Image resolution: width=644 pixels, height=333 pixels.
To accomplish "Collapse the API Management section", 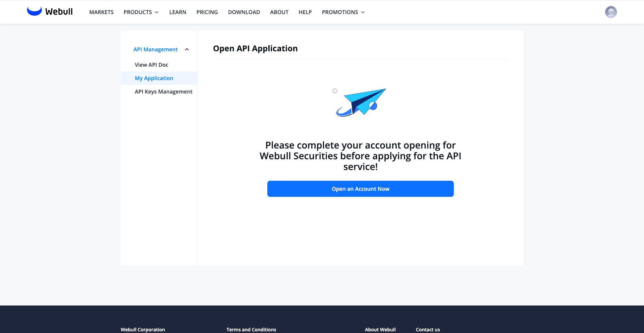I will 161,49.
